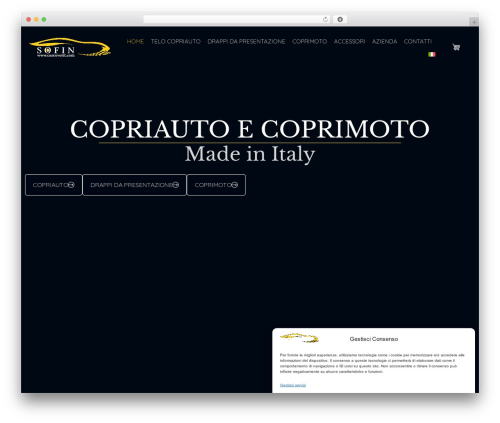500x423 pixels.
Task: Click the arrow icon on Drappi da Presentazione button
Action: (x=176, y=185)
